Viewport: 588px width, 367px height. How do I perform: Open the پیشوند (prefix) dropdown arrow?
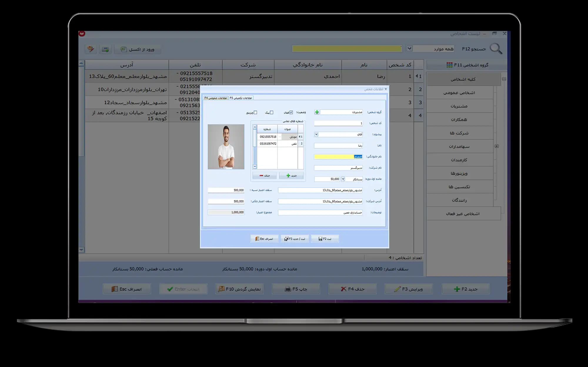point(316,134)
